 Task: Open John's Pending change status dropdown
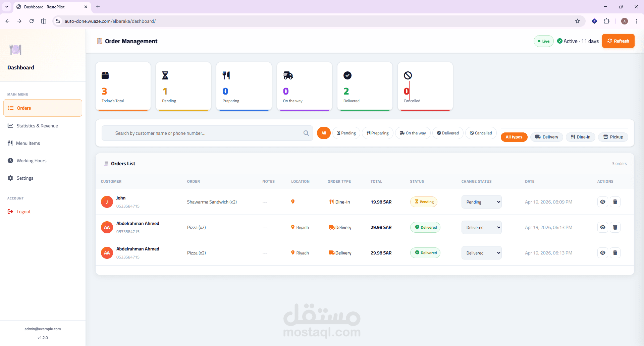coord(482,202)
